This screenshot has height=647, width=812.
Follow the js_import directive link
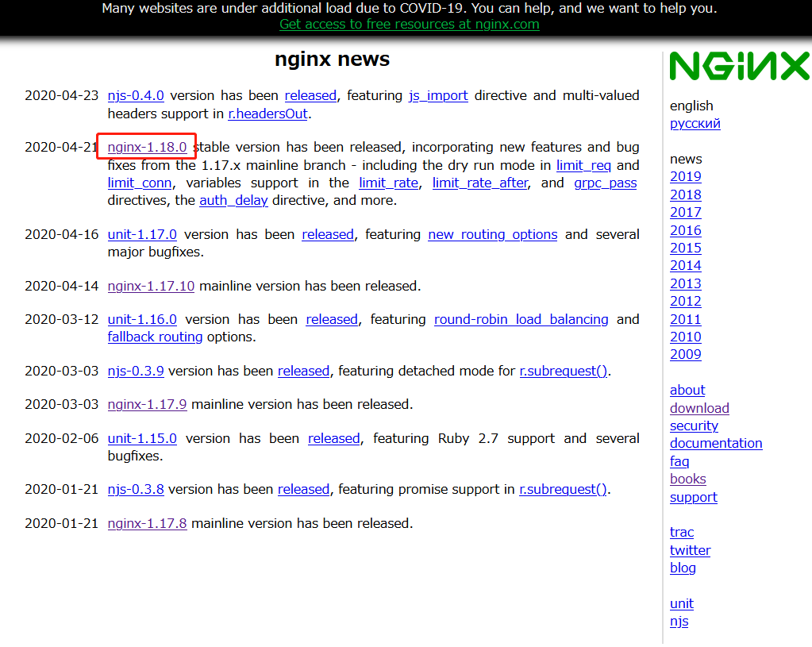tap(438, 95)
